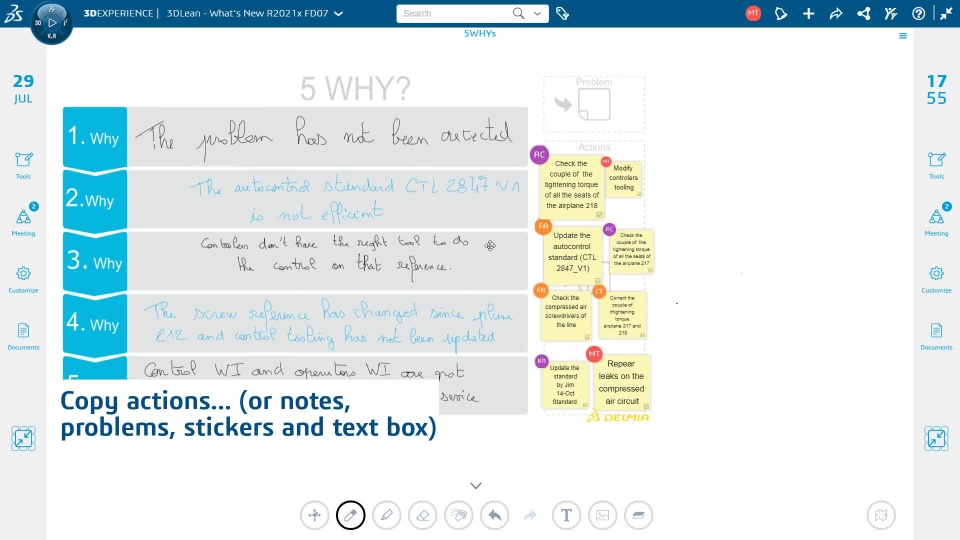Viewport: 960px width, 540px height.
Task: Click the '5 WHY?' heading text
Action: click(355, 89)
